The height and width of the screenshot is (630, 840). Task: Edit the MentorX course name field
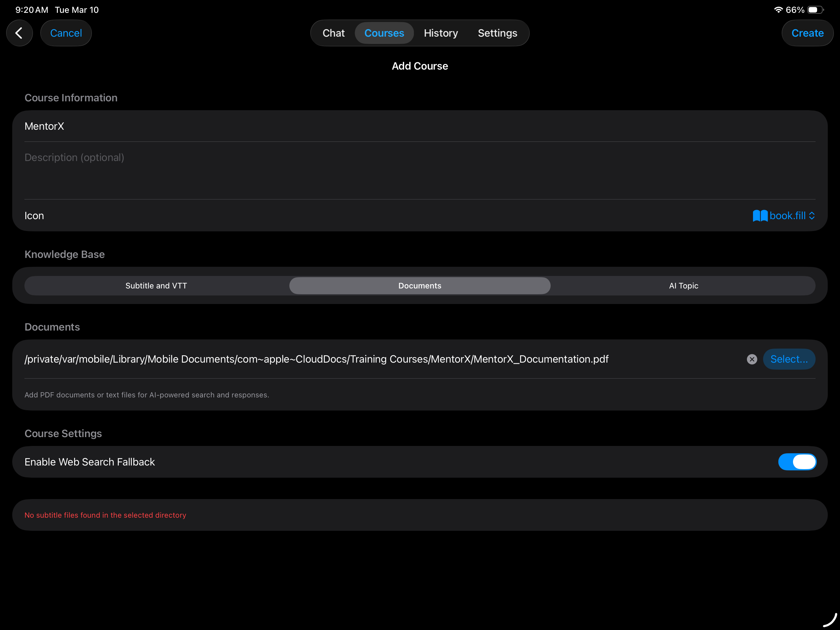click(420, 126)
